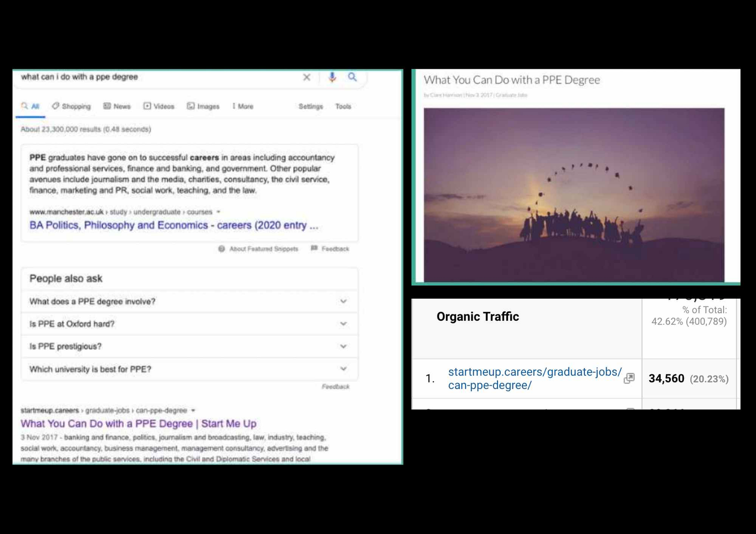
Task: Open the More search options menu
Action: click(243, 106)
